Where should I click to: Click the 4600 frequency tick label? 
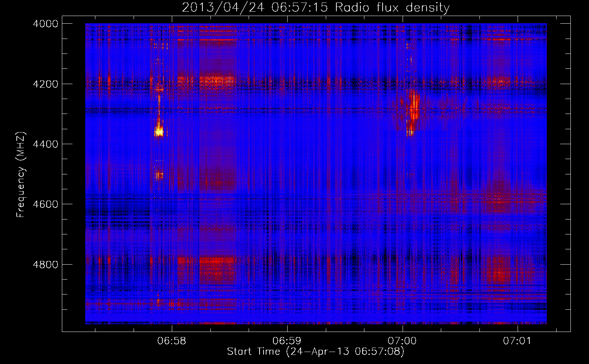tap(46, 204)
